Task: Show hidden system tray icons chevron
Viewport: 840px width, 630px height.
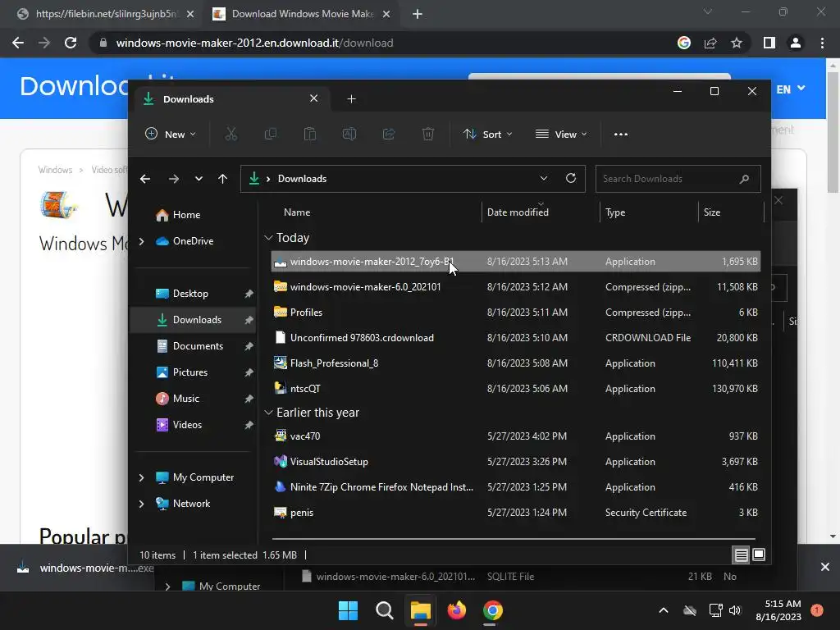Action: (663, 610)
